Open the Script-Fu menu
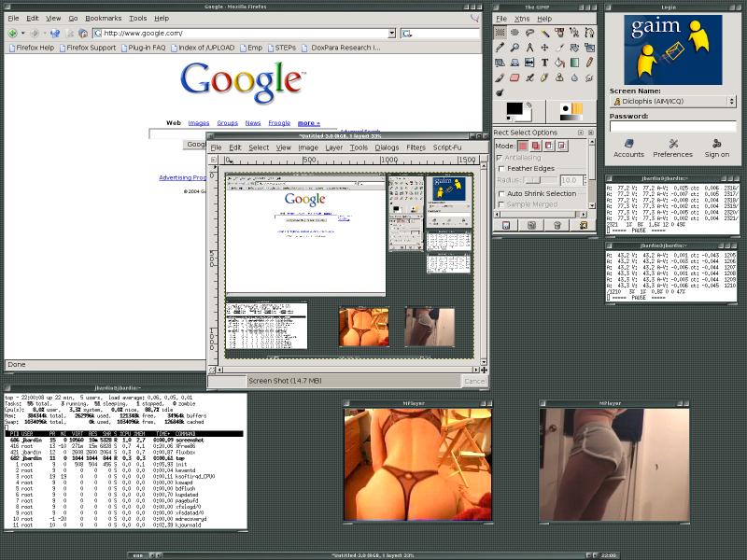This screenshot has width=747, height=560. tap(447, 147)
